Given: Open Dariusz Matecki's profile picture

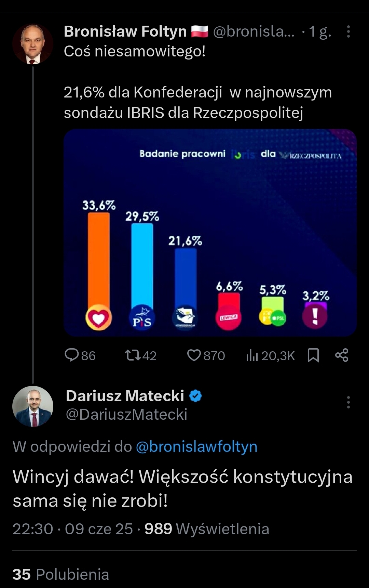Looking at the screenshot, I should [x=33, y=406].
